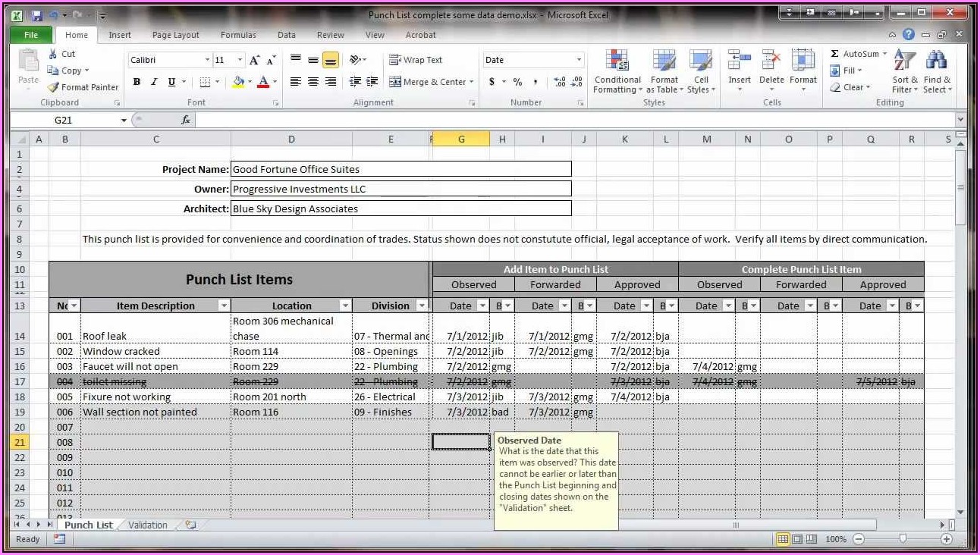Viewport: 980px width, 555px height.
Task: Open Conditional Formatting
Action: 617,72
